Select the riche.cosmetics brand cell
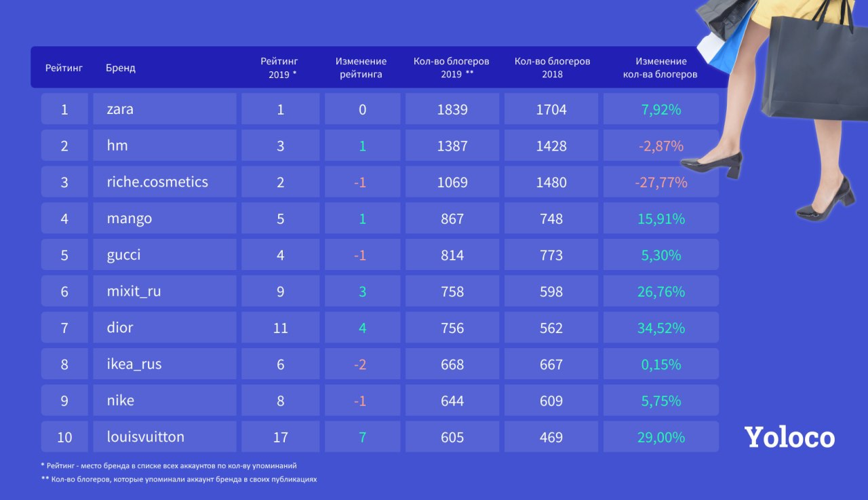The height and width of the screenshot is (500, 868). (165, 182)
